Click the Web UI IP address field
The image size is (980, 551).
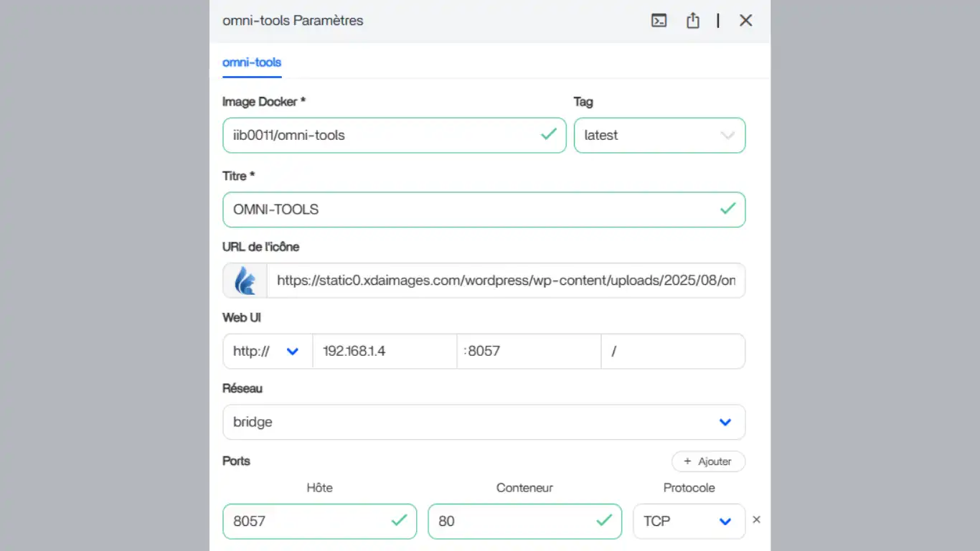[x=384, y=352]
